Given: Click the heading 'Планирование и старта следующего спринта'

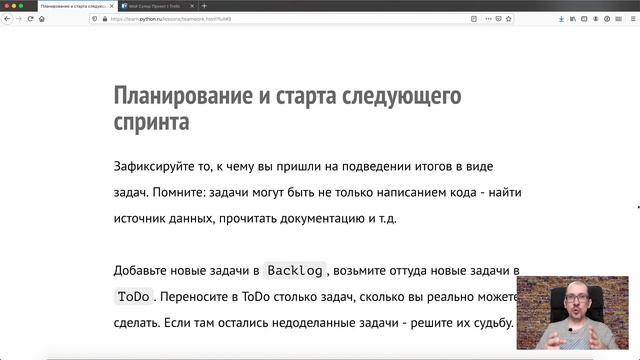Looking at the screenshot, I should click(x=287, y=108).
